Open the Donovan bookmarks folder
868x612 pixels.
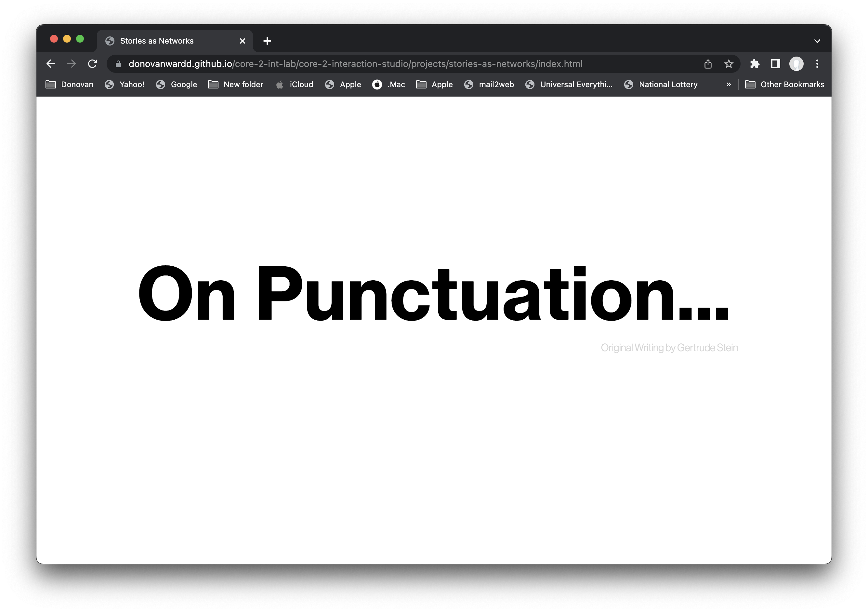tap(70, 84)
